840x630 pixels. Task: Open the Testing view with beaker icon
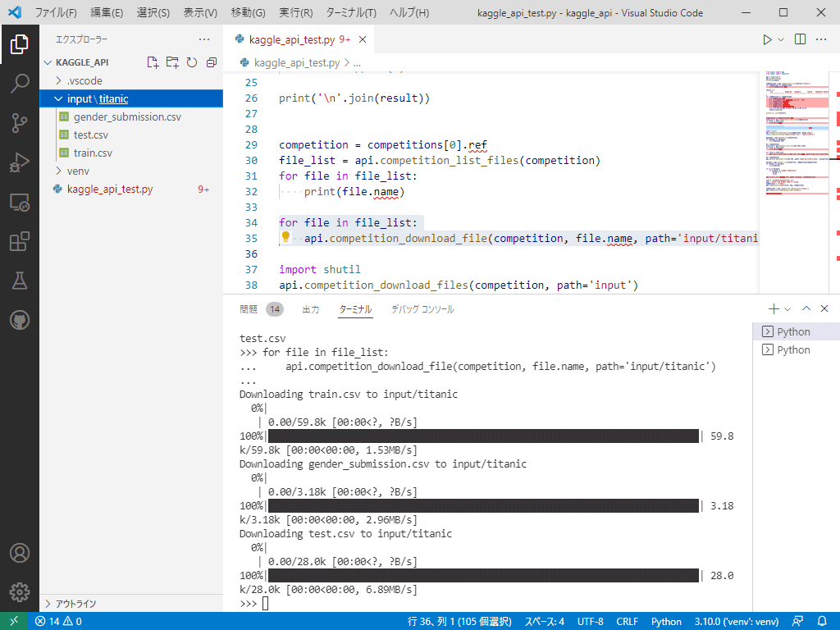(20, 280)
